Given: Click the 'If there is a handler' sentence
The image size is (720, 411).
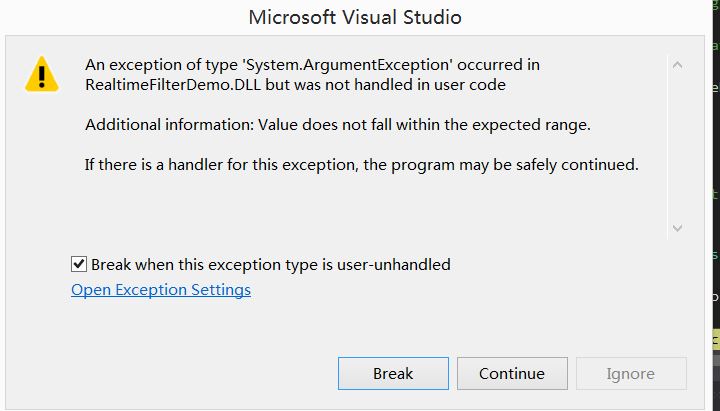Looking at the screenshot, I should [361, 164].
